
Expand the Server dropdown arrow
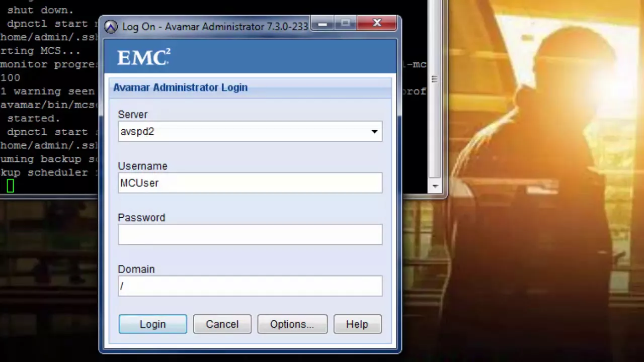click(x=374, y=132)
